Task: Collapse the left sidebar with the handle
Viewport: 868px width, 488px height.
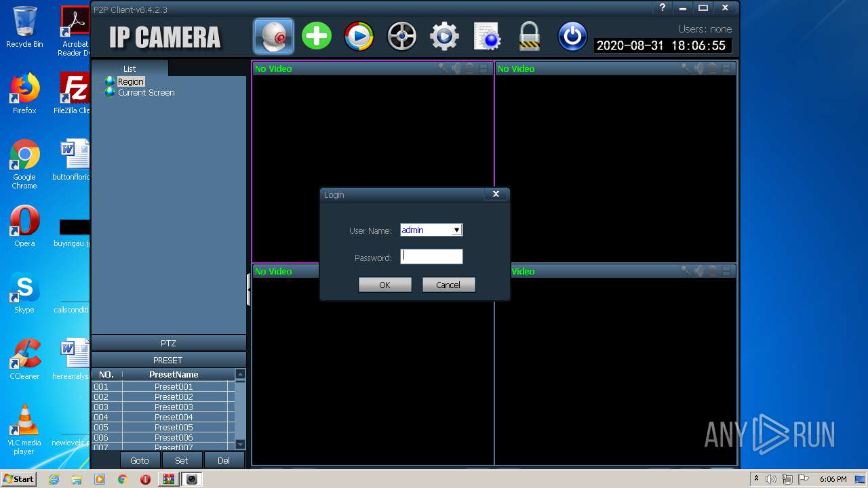Action: [249, 289]
